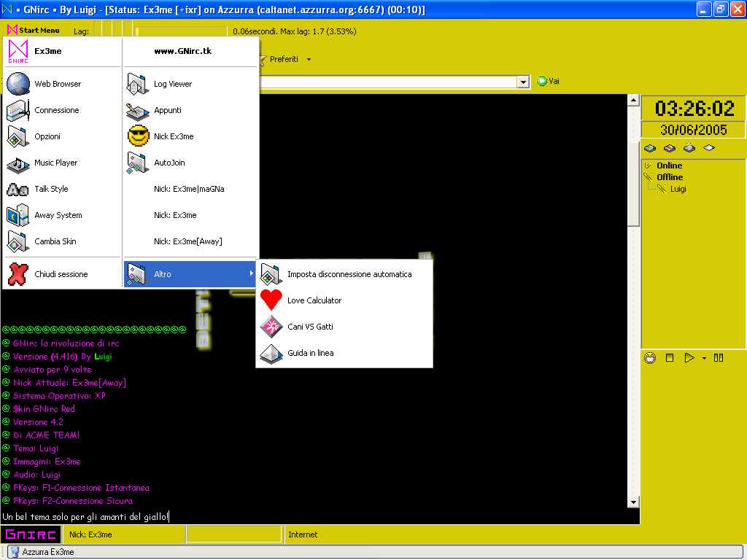
Task: Click the Nick Ex3me sunglasses smiley
Action: coord(138,136)
